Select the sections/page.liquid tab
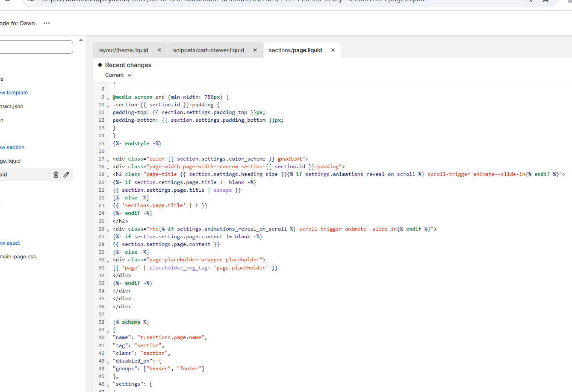Image resolution: width=572 pixels, height=392 pixels. (295, 50)
